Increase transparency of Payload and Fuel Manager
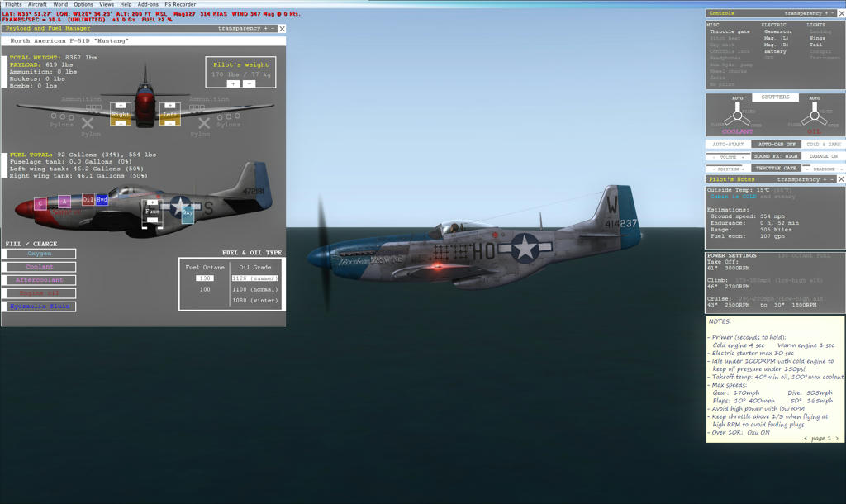This screenshot has width=846, height=504. pos(265,29)
